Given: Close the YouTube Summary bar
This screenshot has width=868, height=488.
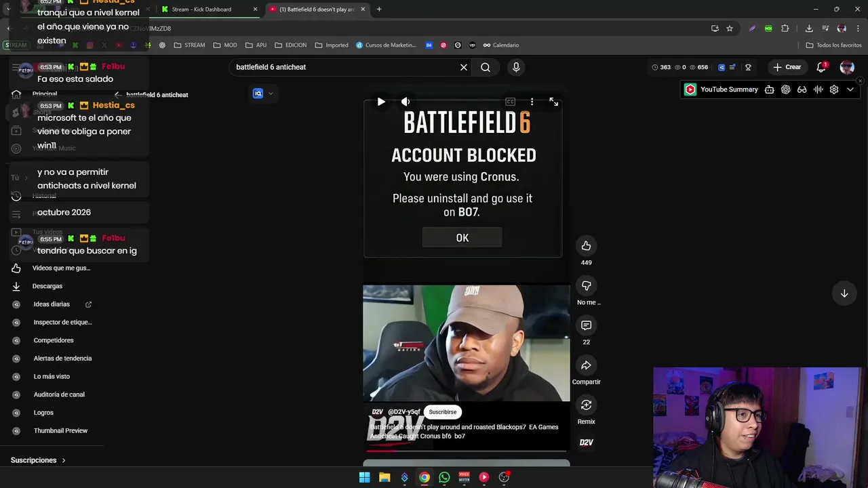Looking at the screenshot, I should [x=860, y=81].
